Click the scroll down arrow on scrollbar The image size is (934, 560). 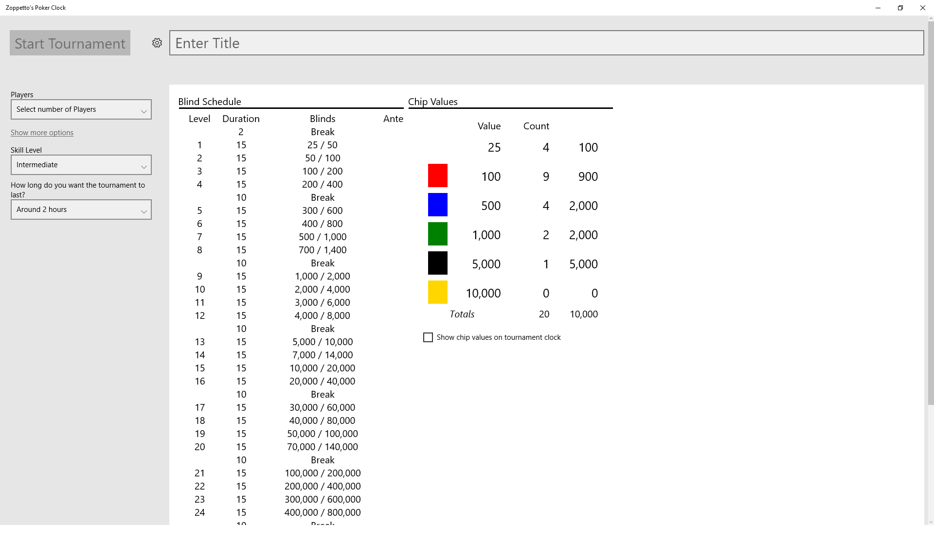point(931,522)
